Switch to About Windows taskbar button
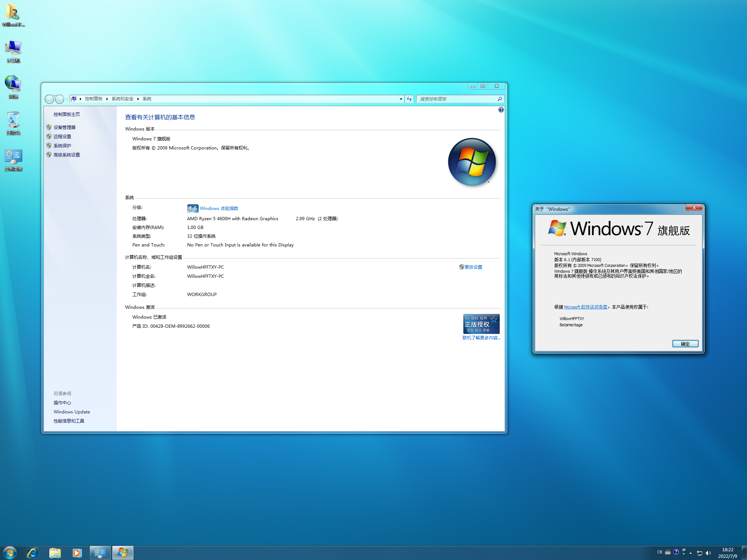This screenshot has width=747, height=560. (123, 553)
